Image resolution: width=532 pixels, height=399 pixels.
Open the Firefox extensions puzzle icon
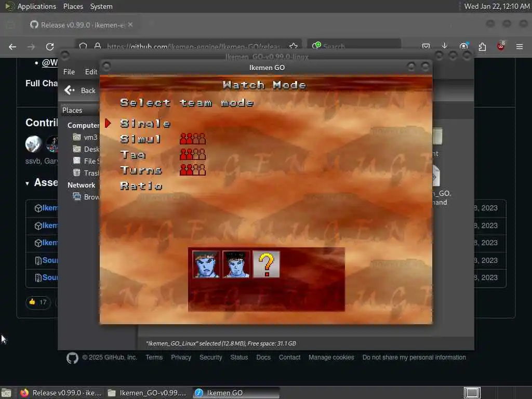click(482, 47)
